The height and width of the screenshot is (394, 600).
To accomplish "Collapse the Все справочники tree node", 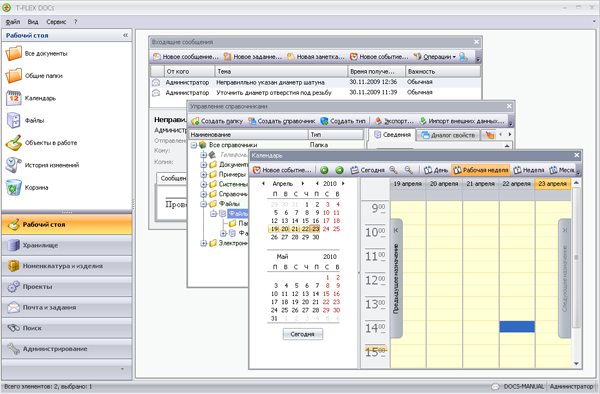I will coord(194,145).
